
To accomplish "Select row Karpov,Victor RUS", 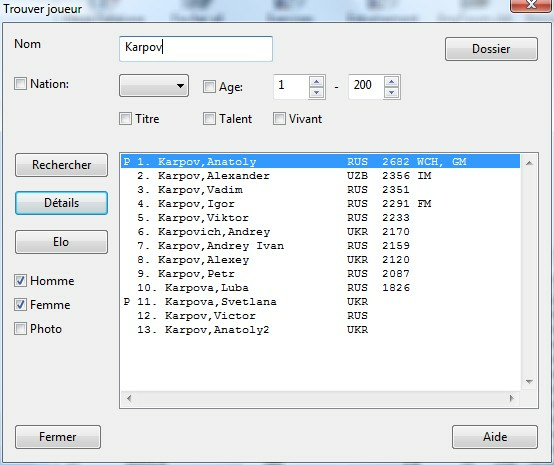I will 320,316.
